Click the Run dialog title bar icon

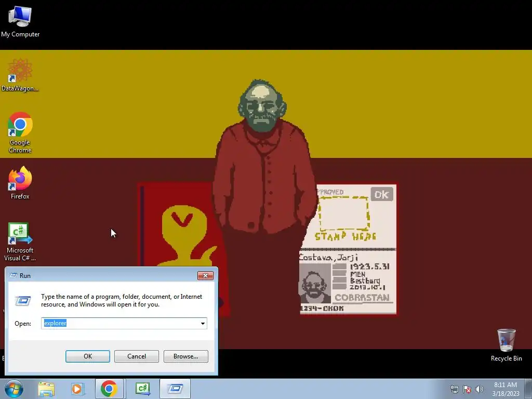pos(14,275)
